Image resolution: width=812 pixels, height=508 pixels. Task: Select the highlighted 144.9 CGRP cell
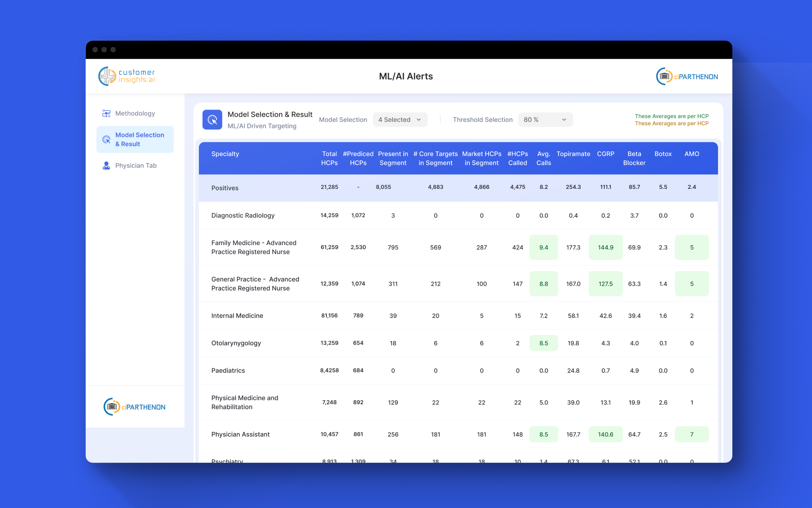tap(606, 247)
